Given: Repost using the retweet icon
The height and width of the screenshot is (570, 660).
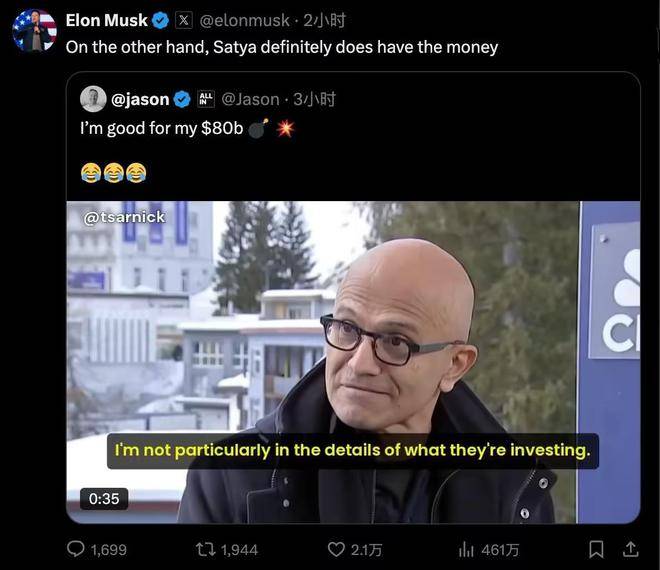Looking at the screenshot, I should coord(206,548).
